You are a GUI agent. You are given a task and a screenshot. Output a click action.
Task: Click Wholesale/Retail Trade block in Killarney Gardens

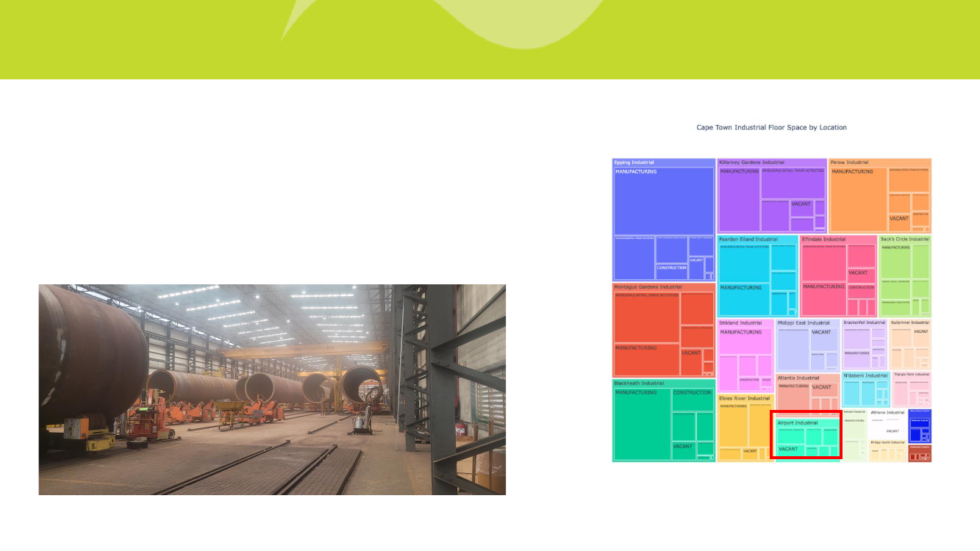[x=793, y=184]
